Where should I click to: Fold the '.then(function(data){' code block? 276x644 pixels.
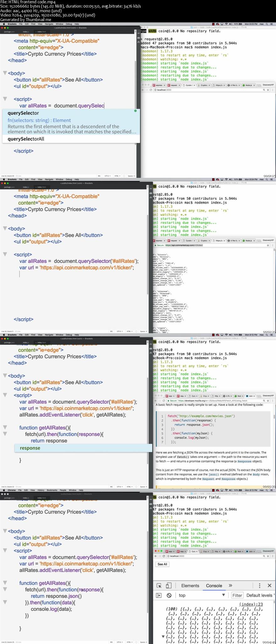tap(5, 602)
